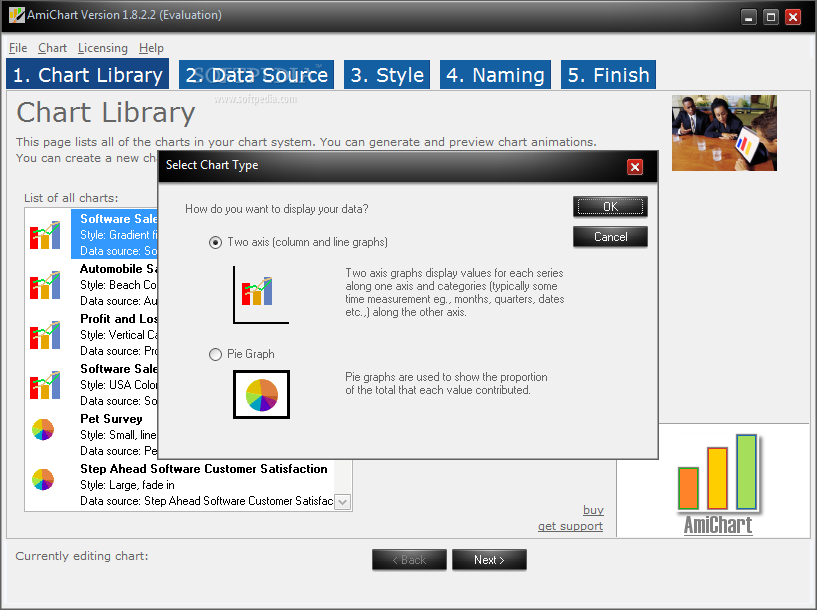Screen dimensions: 817x610
Task: Maximize the AmiChart window
Action: [771, 17]
